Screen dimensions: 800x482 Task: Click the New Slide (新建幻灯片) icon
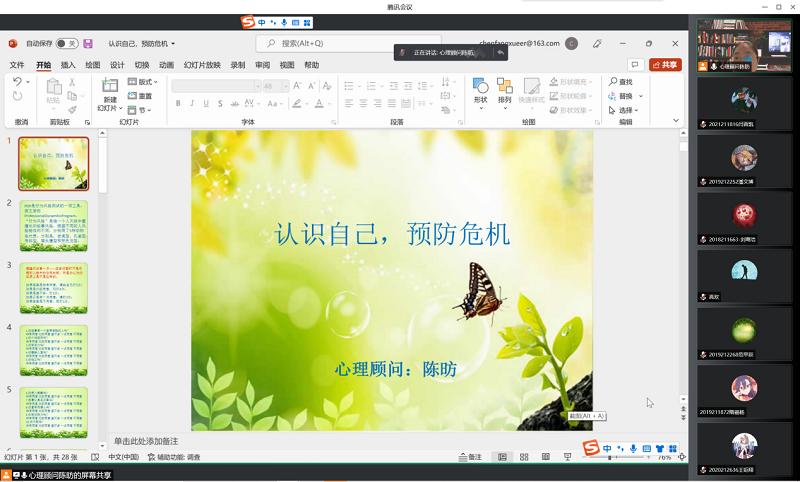pos(110,85)
